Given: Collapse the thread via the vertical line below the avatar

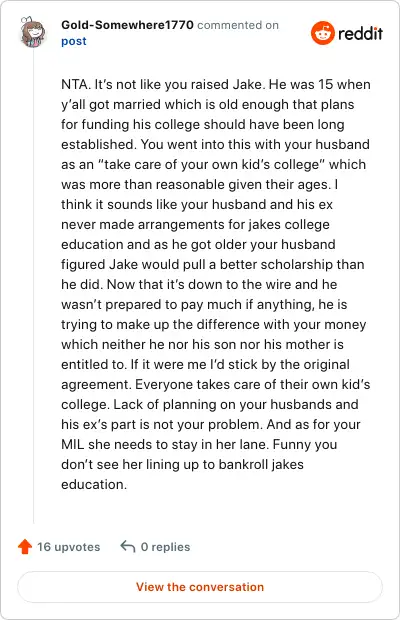Looking at the screenshot, I should [34, 285].
